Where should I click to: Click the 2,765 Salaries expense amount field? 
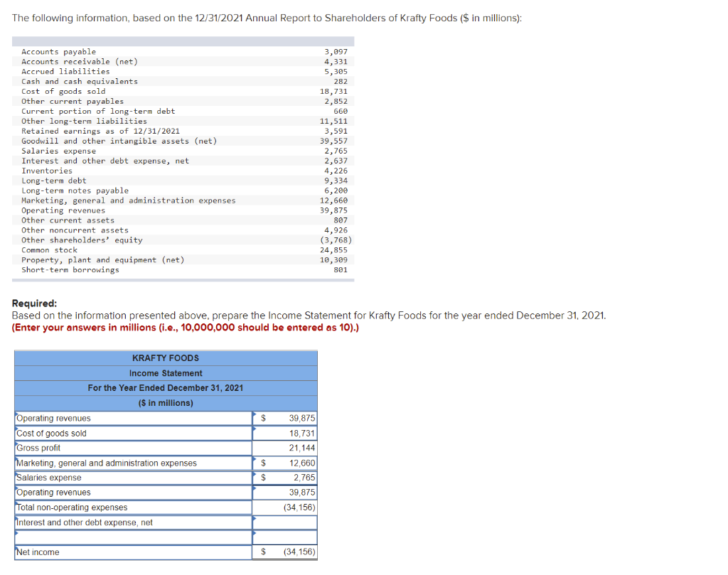(x=285, y=478)
